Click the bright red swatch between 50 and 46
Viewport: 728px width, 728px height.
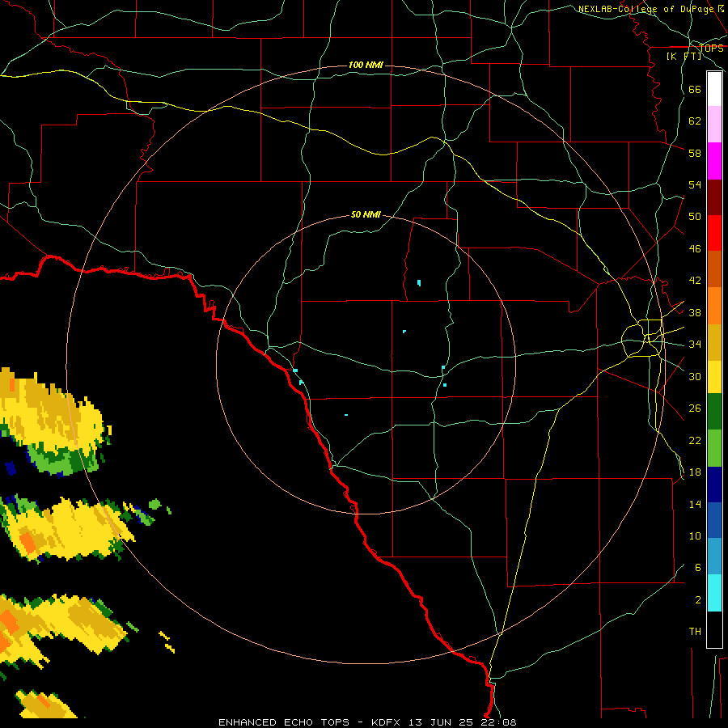(x=714, y=233)
